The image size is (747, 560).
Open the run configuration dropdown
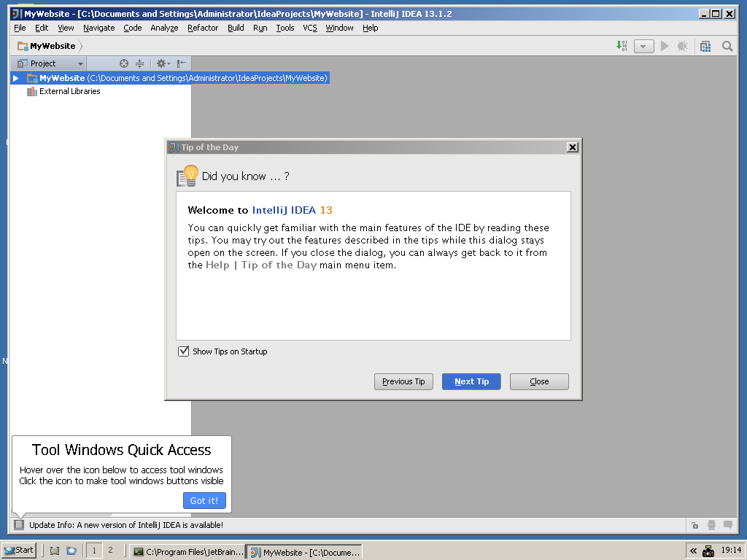pyautogui.click(x=643, y=46)
